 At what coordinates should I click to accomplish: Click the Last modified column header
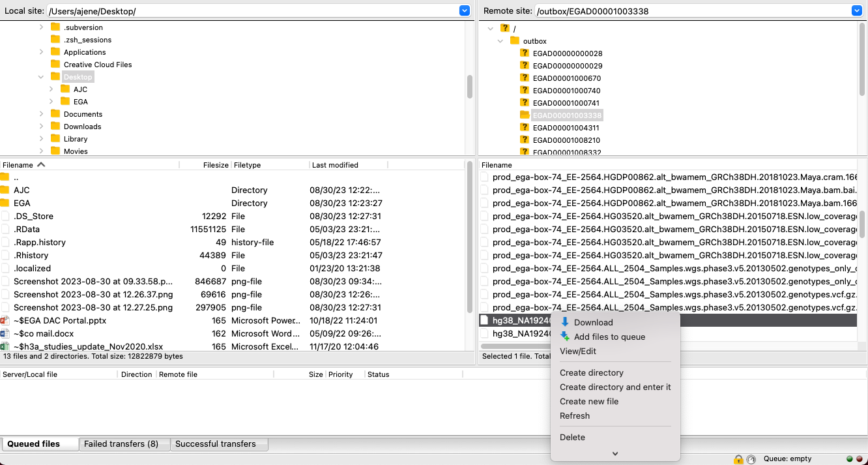335,165
